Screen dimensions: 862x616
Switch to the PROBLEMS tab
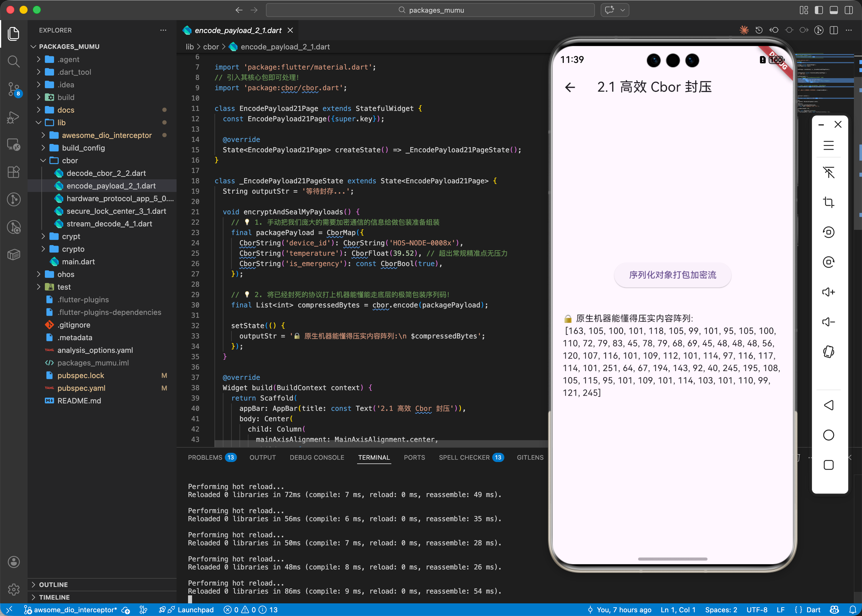(205, 457)
